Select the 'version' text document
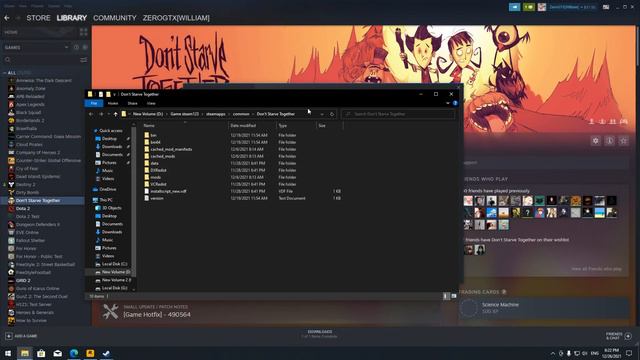Viewport: 640px width, 360px height. click(157, 198)
